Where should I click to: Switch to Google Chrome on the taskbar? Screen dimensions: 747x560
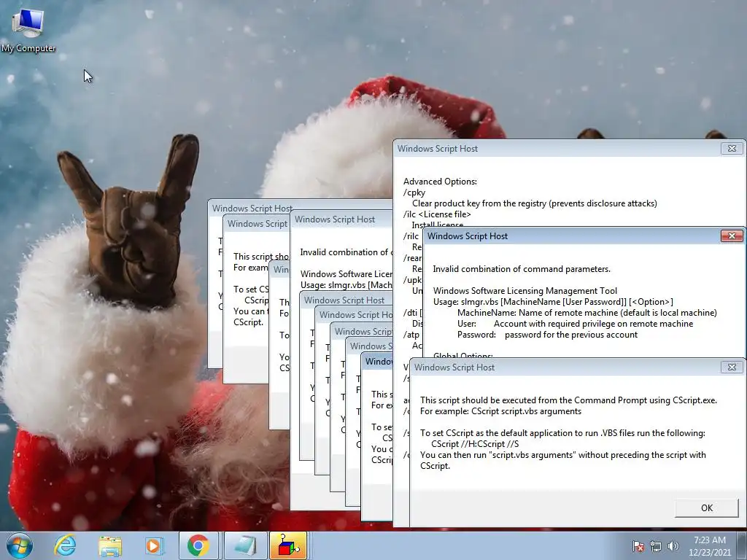[x=198, y=545]
